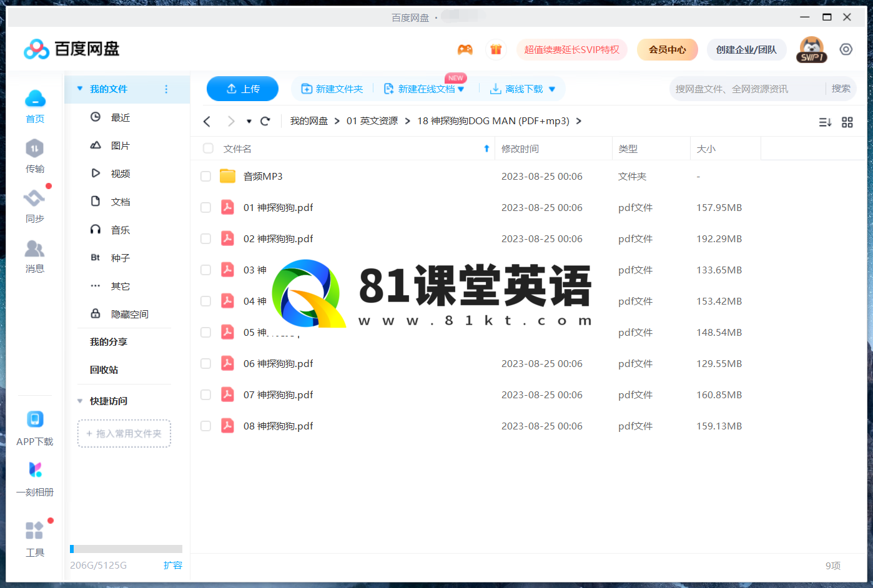Check the box for 02 神探狗狗.pdf
The height and width of the screenshot is (588, 873).
coord(205,238)
